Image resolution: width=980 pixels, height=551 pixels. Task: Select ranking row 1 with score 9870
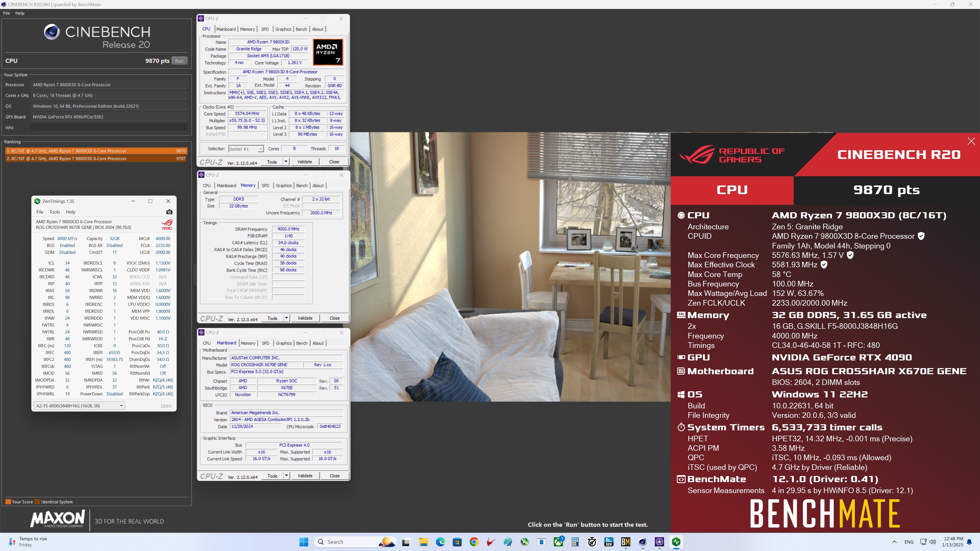pyautogui.click(x=96, y=151)
